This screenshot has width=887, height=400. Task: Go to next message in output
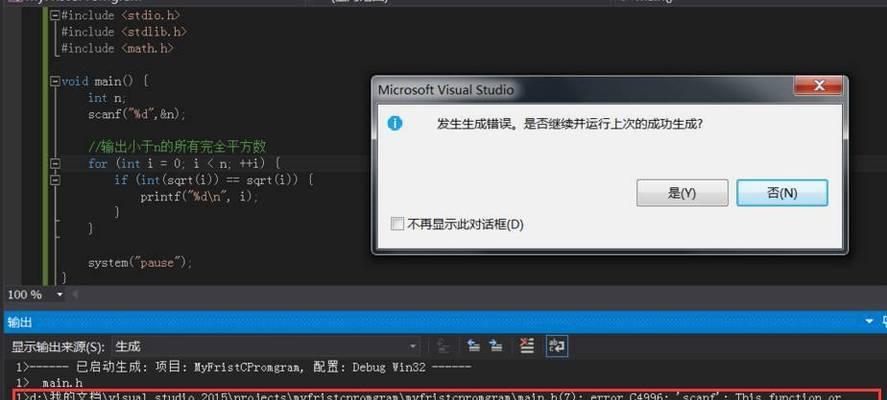[x=496, y=346]
